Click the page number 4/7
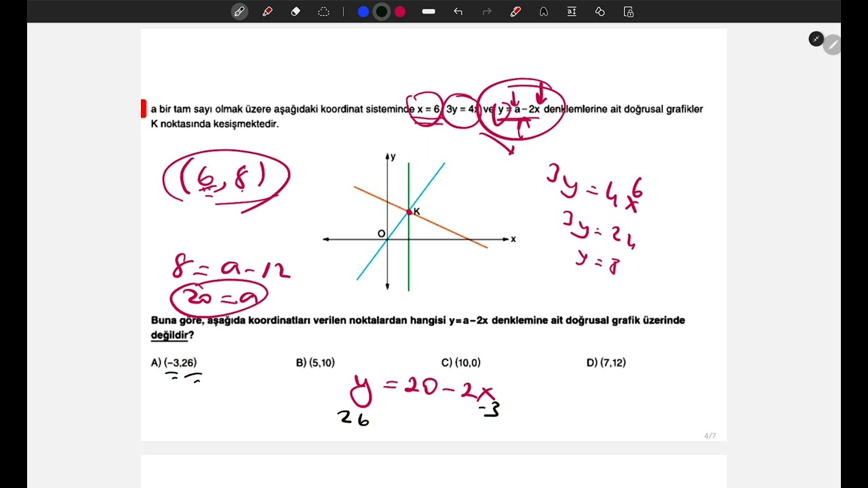The height and width of the screenshot is (488, 868). coord(710,436)
